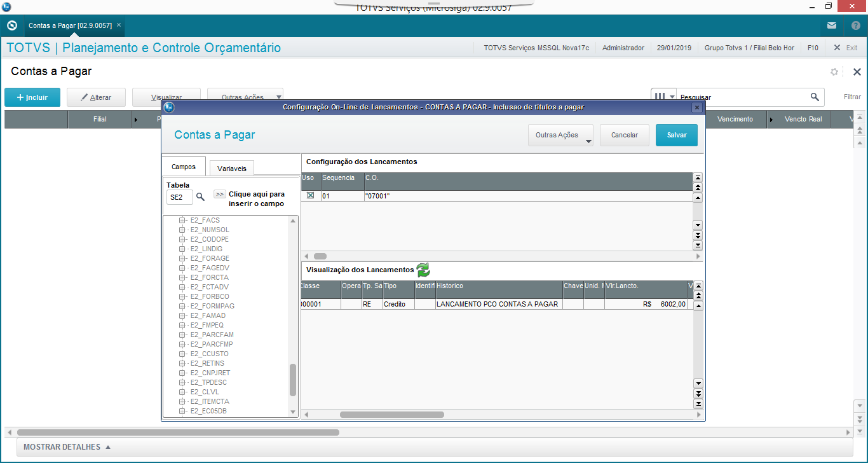Click the magnifier icon in the Pesquisar box
The width and height of the screenshot is (868, 463).
(x=815, y=97)
